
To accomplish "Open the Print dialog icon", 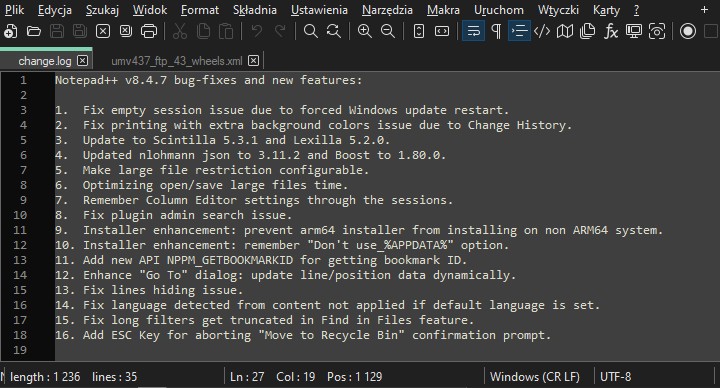I will [x=149, y=31].
